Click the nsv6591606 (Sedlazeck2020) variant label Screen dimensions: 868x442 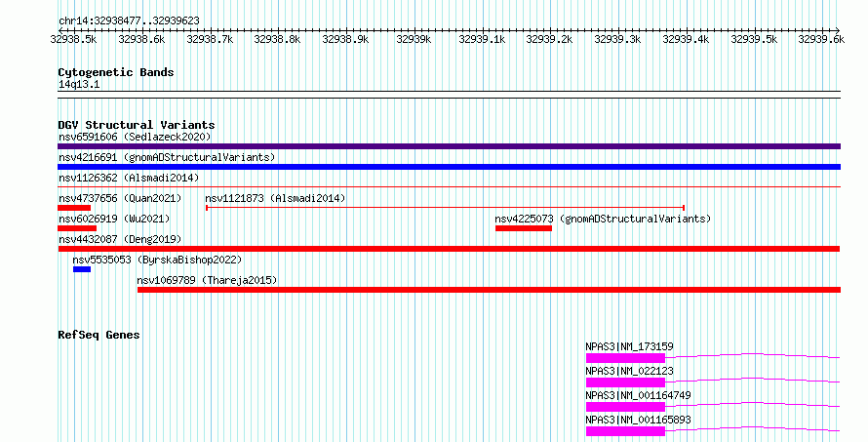coord(135,137)
